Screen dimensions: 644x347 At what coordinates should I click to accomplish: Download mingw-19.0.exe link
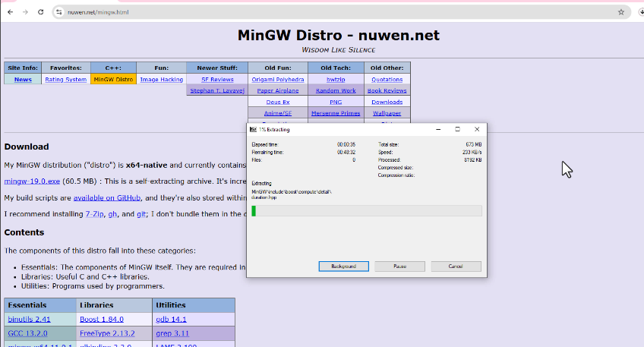[32, 181]
